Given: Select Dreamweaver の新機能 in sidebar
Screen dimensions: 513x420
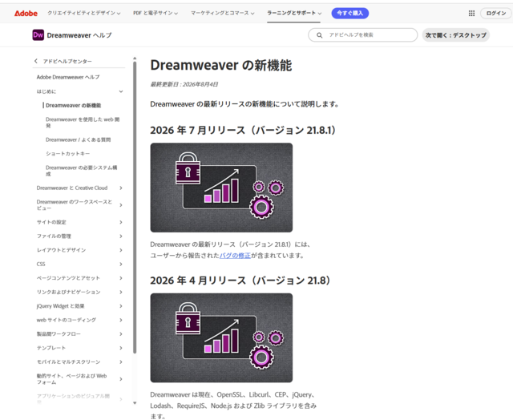Looking at the screenshot, I should (x=73, y=105).
